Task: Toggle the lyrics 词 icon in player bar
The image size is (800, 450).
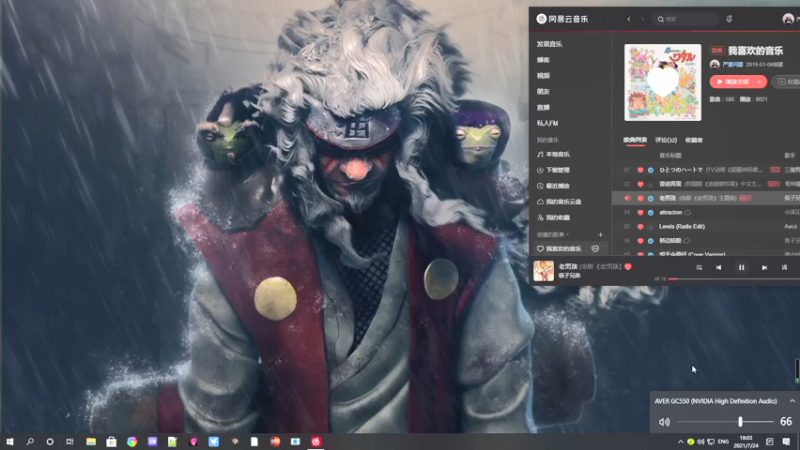Action: [x=784, y=267]
